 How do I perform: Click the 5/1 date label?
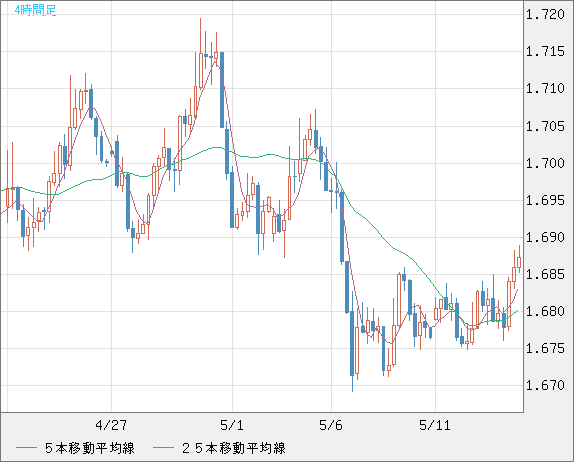[232, 425]
